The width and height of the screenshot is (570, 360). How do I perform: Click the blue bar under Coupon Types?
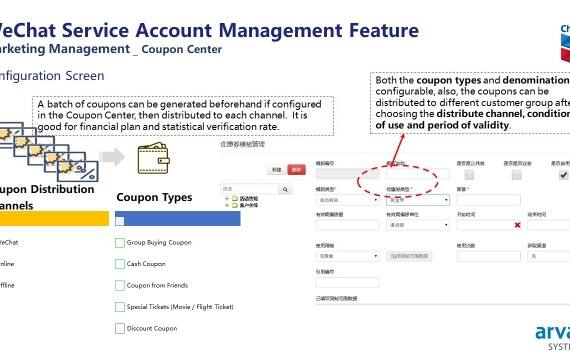pyautogui.click(x=178, y=219)
